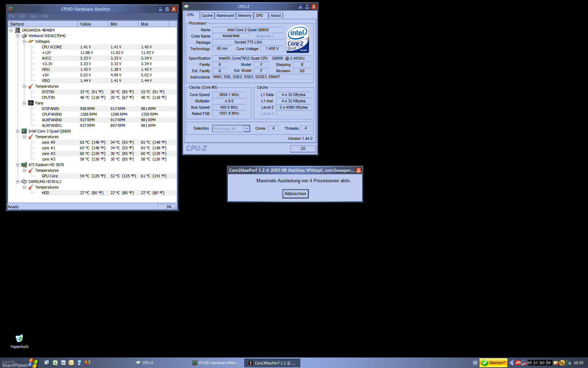Click the Intel CPU icon in the tree
Image resolution: width=588 pixels, height=368 pixels.
coord(24,131)
